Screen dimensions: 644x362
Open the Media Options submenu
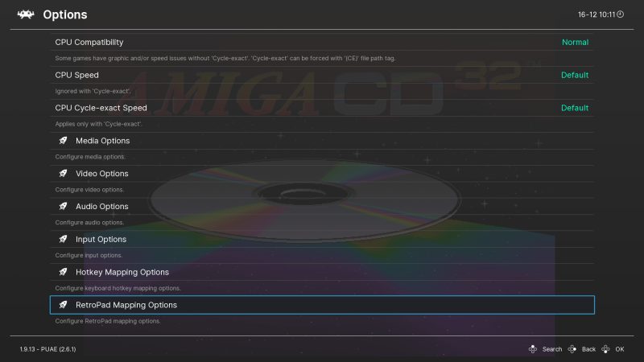[322, 141]
